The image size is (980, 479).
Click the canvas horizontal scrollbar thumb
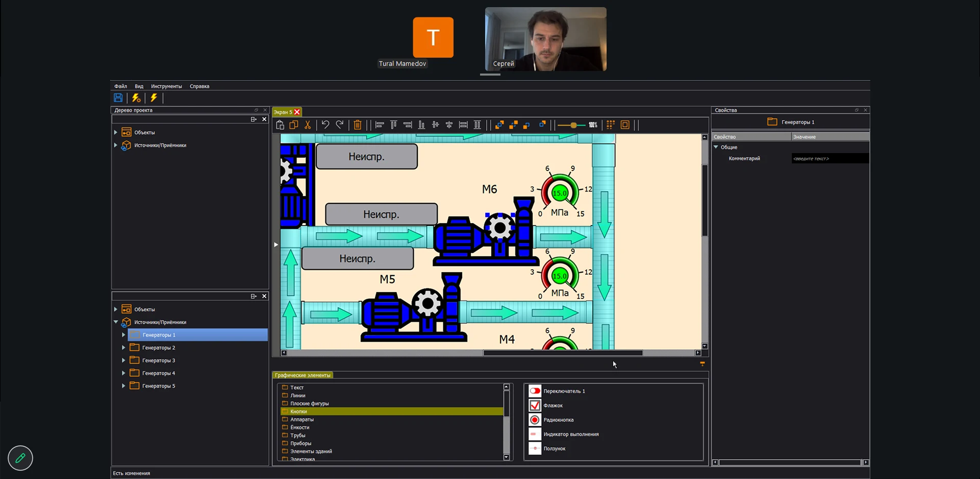563,353
